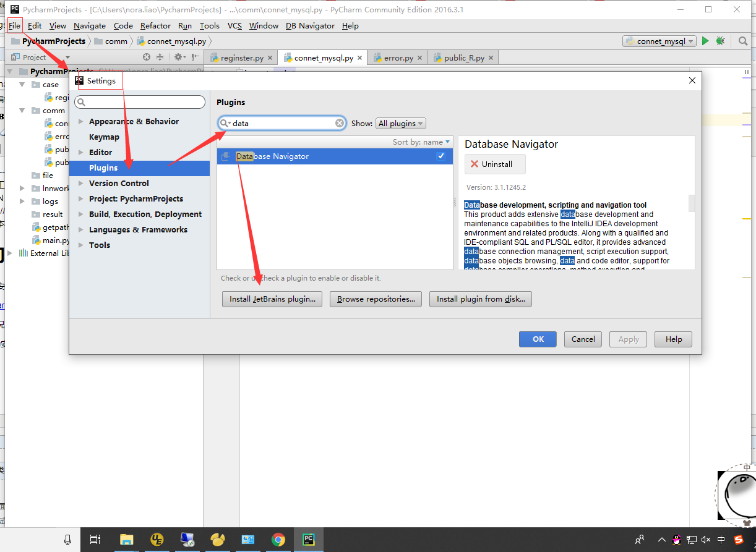Open the connet_mysql run configuration dropdown
The width and height of the screenshot is (756, 552).
coord(659,41)
